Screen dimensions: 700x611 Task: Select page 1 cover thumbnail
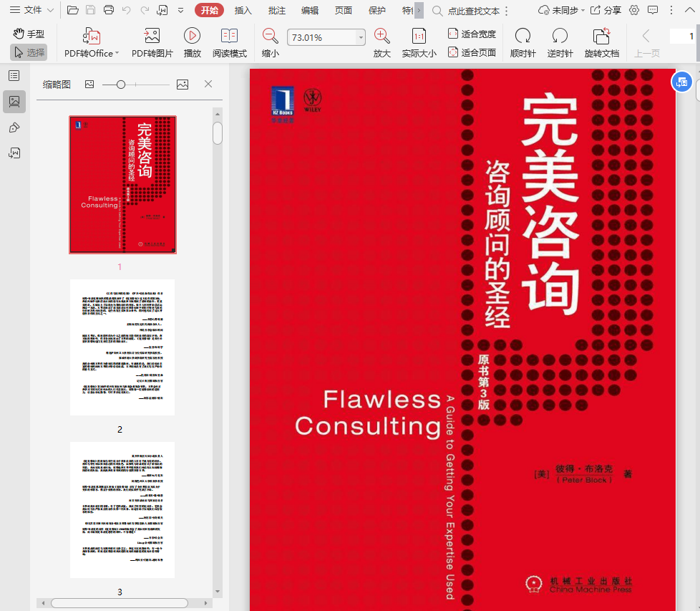(x=123, y=185)
